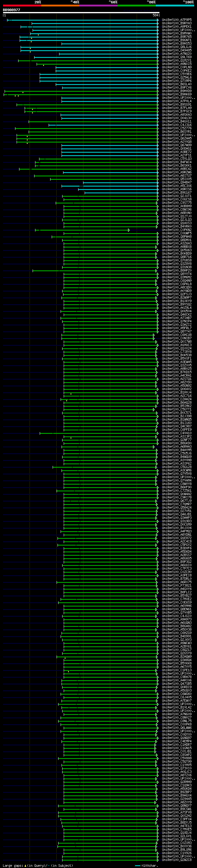
Task: Select hit label UniRef100_C6HCU8
Action: tap(176, 335)
